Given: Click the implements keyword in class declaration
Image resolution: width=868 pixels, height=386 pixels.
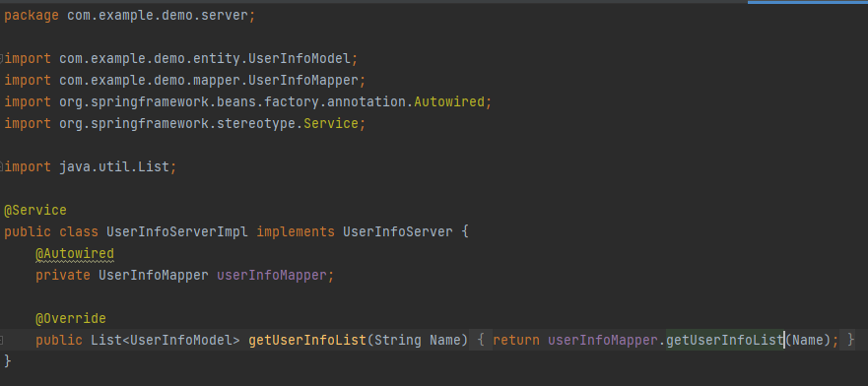Looking at the screenshot, I should pyautogui.click(x=296, y=231).
